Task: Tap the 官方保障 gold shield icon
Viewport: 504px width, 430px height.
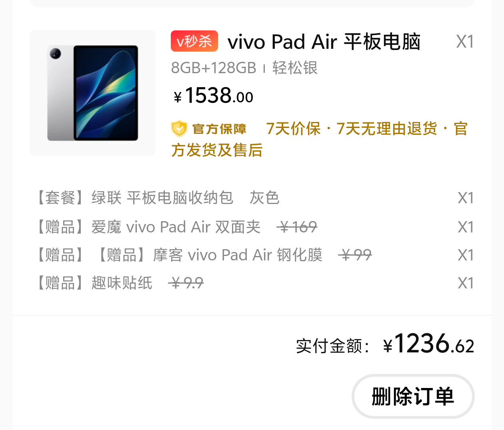Action: [x=179, y=129]
